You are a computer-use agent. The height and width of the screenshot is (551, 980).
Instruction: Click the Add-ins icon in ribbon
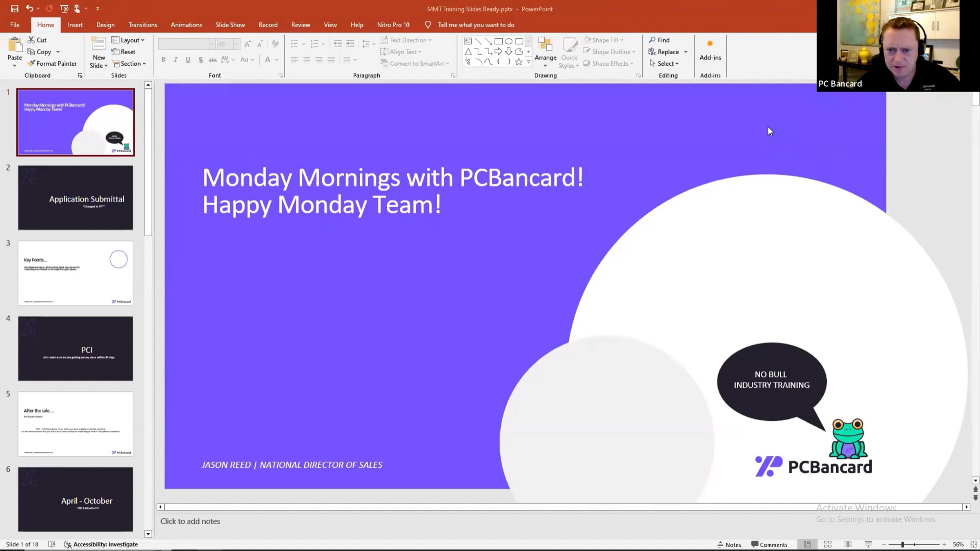[710, 44]
